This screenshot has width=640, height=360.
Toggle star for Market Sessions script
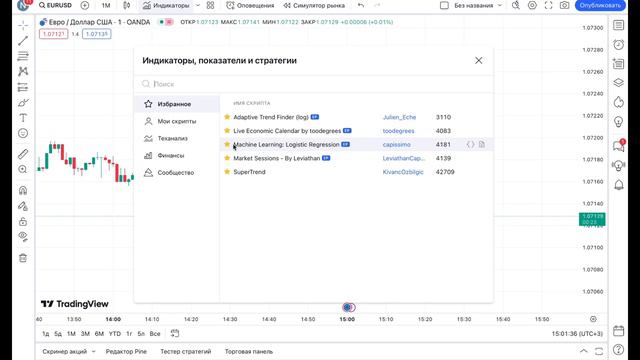coord(227,158)
